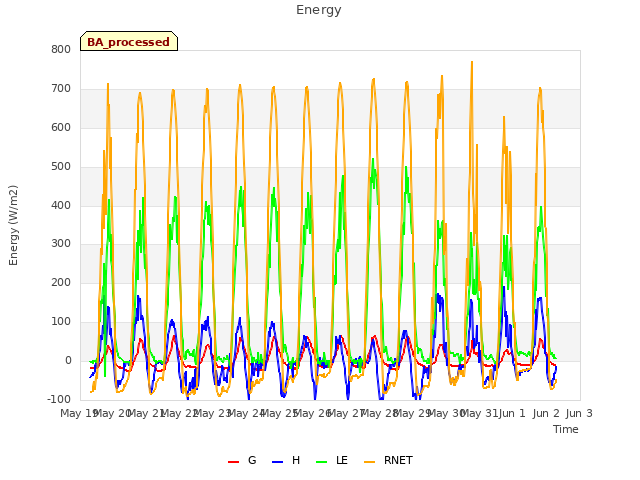The image size is (640, 480).
Task: Click the Jun 2 x-axis date label
Action: 546,413
